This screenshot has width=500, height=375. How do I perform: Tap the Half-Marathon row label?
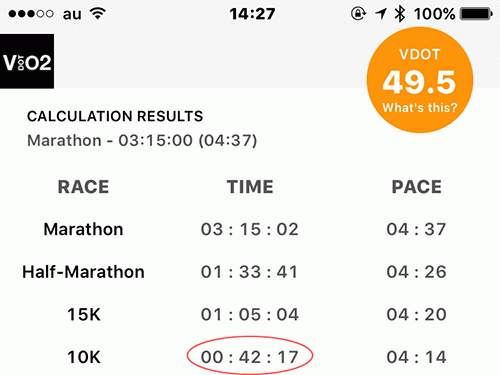(83, 272)
